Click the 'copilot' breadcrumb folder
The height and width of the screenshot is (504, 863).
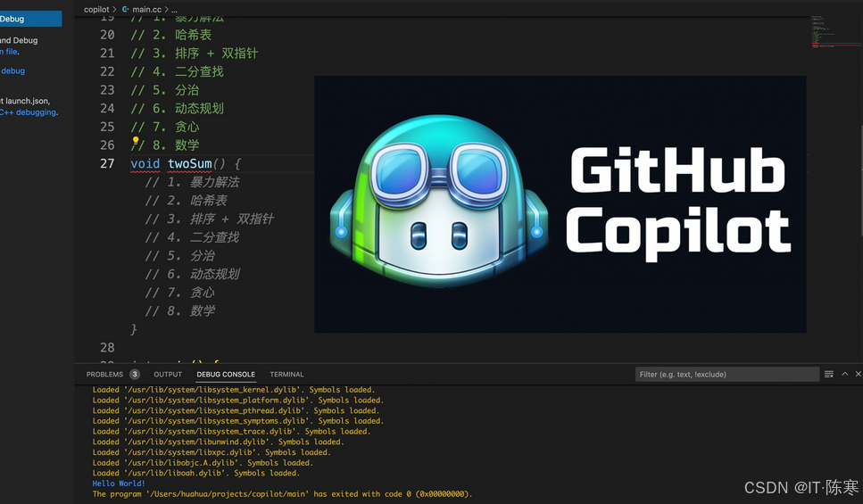pos(96,9)
